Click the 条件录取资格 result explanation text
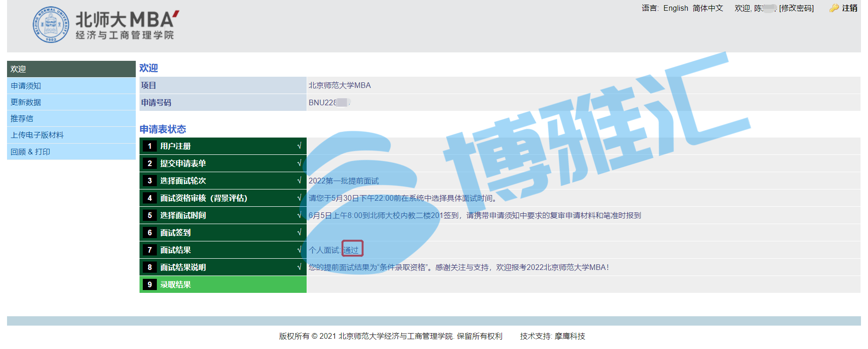 pyautogui.click(x=459, y=268)
